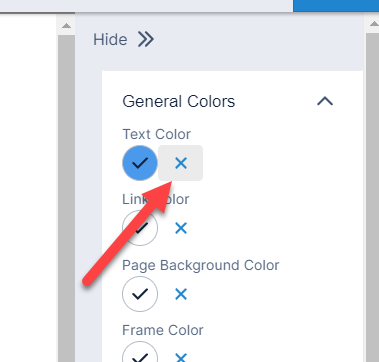Open the Page Background Color swatch
This screenshot has width=379, height=362.
coord(140,294)
